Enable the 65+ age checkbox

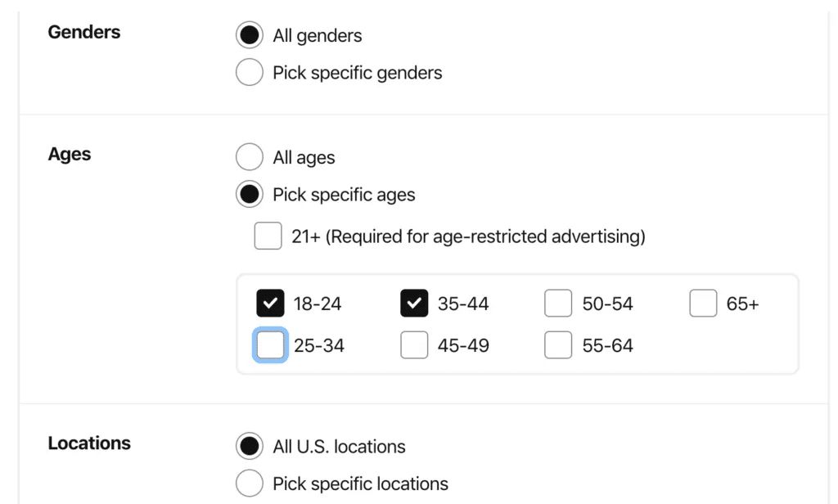tap(703, 304)
